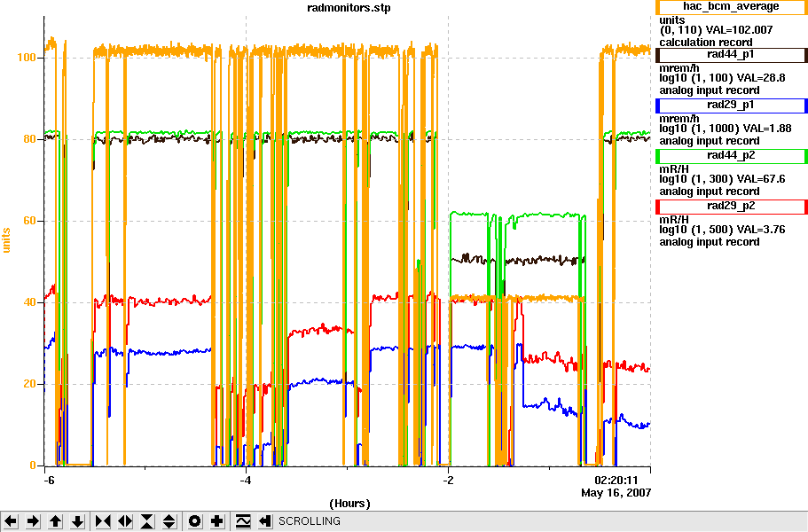Click the return-to-scrolling arrow icon
Viewport: 808px width, 532px height.
(x=265, y=521)
